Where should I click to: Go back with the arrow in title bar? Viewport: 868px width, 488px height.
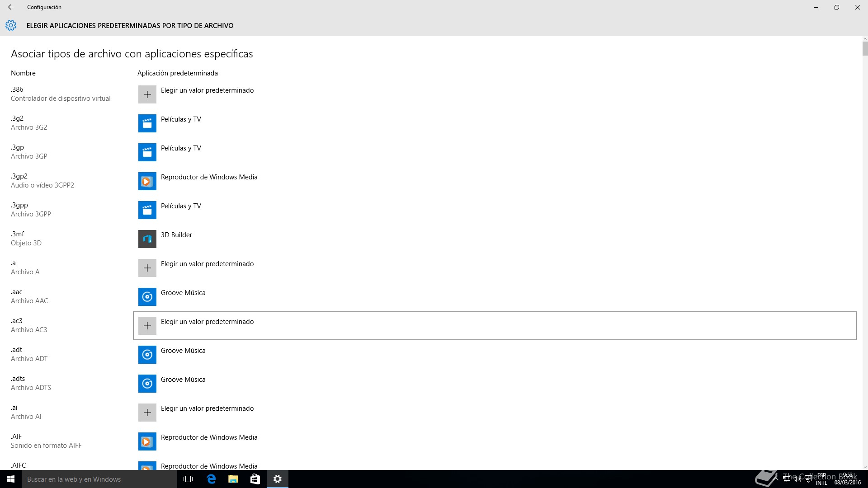click(x=11, y=7)
